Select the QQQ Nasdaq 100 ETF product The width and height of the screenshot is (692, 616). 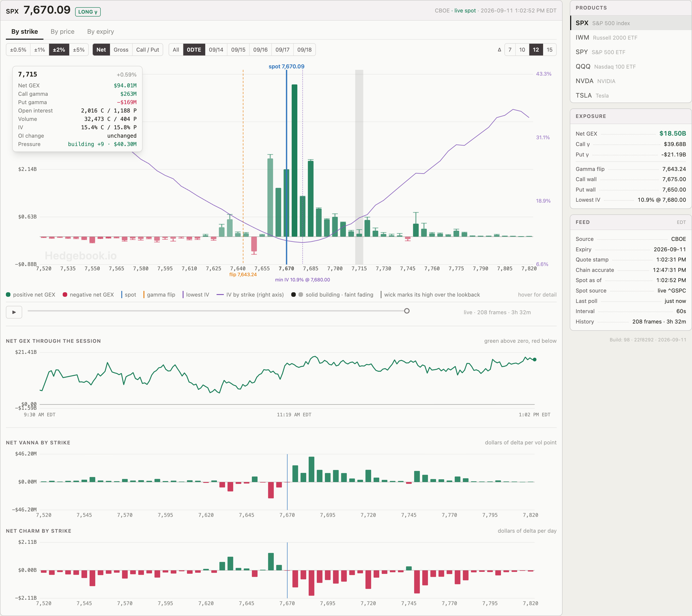631,67
